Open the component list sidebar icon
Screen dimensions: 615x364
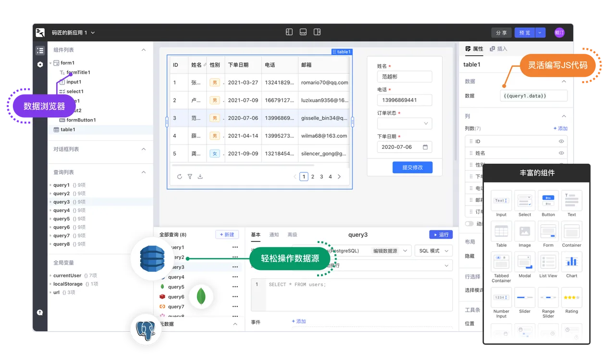(x=40, y=50)
